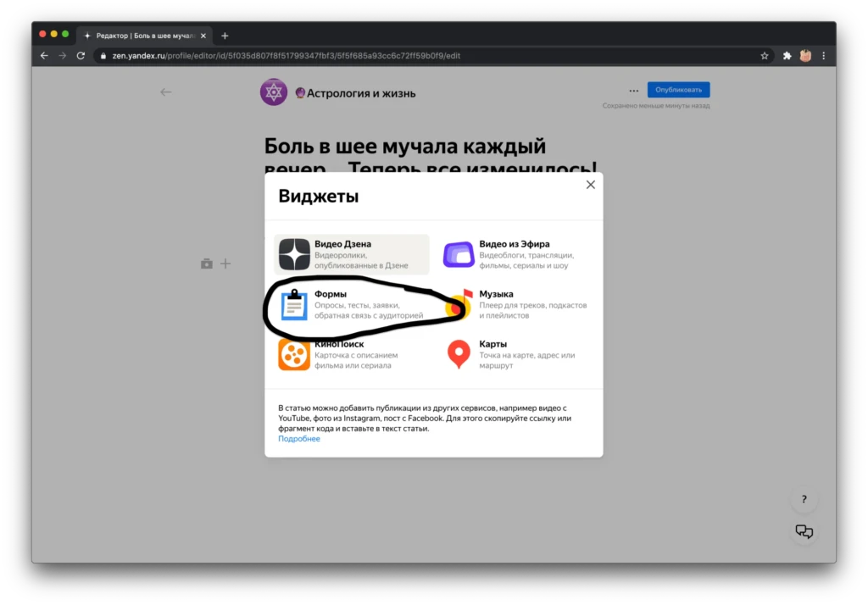Click the plus insert-block icon
Image resolution: width=868 pixels, height=605 pixels.
coord(225,264)
